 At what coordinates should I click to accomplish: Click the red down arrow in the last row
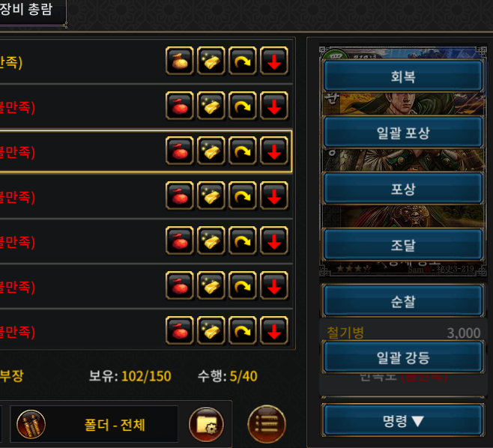274,330
